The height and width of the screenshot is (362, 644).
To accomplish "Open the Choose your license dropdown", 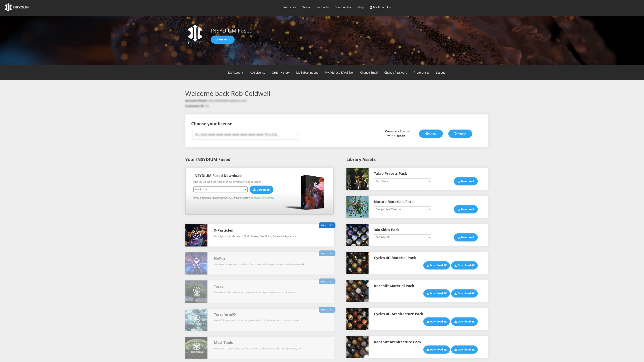I will coord(246,135).
